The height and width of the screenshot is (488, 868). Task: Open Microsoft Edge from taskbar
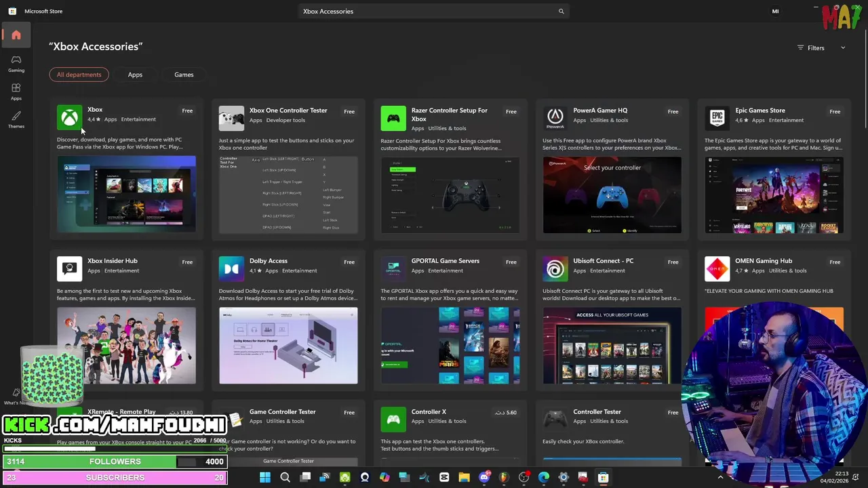[543, 477]
